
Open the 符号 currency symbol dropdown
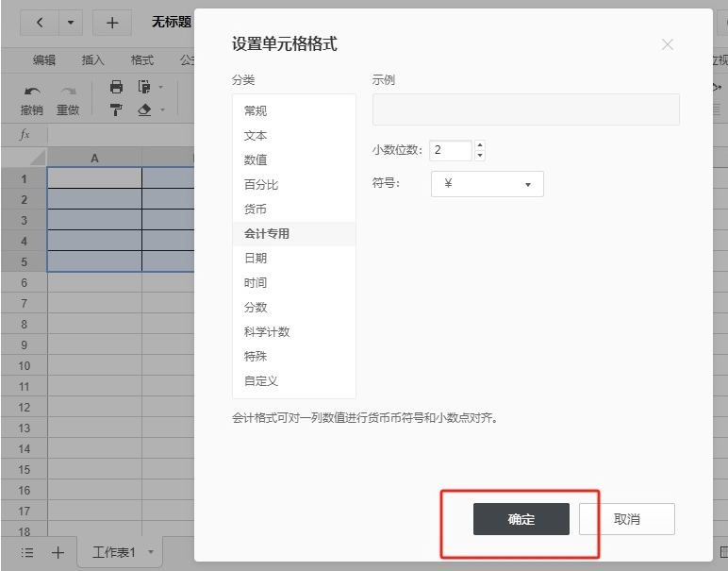(487, 184)
